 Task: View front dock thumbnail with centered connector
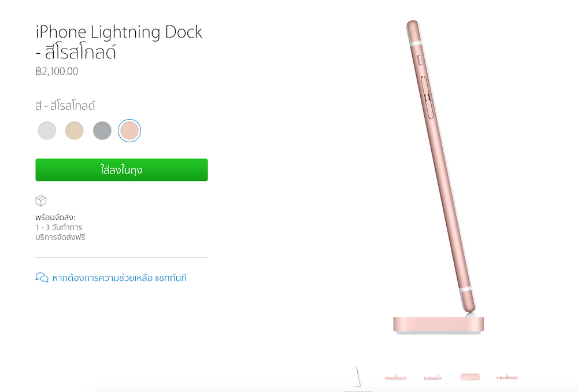click(x=395, y=377)
